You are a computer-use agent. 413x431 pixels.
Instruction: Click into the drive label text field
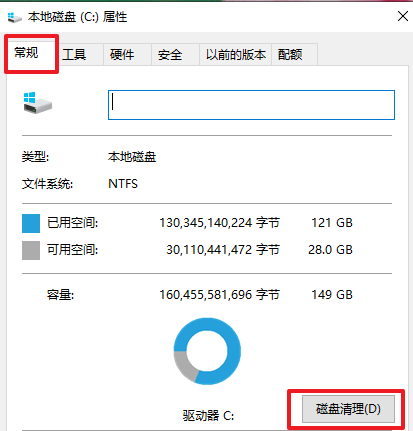[x=251, y=105]
